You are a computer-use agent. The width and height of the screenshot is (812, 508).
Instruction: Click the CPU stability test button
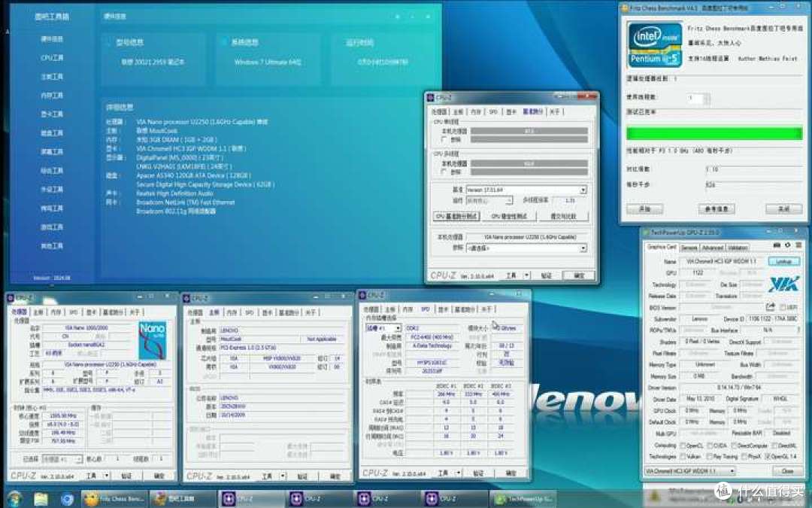click(x=509, y=216)
